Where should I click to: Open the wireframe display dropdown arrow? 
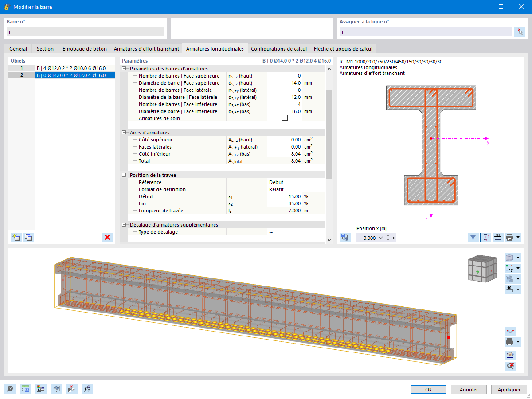(518, 258)
